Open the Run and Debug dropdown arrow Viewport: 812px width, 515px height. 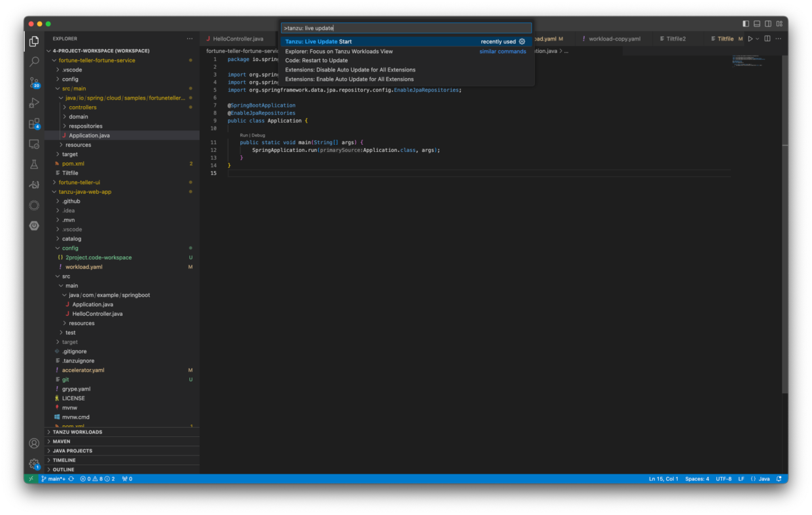click(757, 39)
